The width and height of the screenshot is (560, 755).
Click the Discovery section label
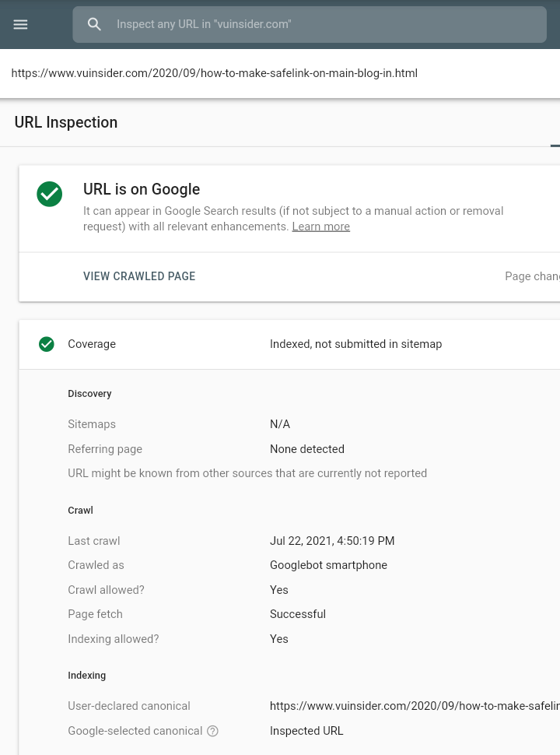click(x=89, y=394)
